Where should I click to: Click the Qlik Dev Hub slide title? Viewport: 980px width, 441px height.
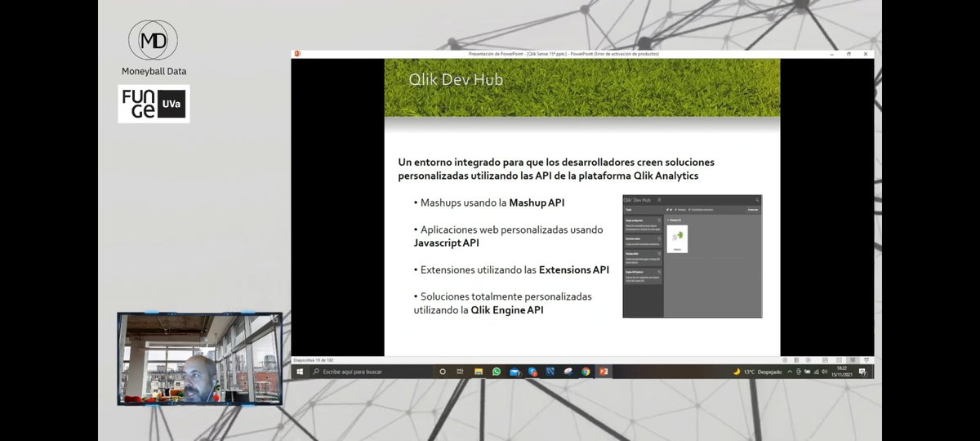pyautogui.click(x=456, y=79)
